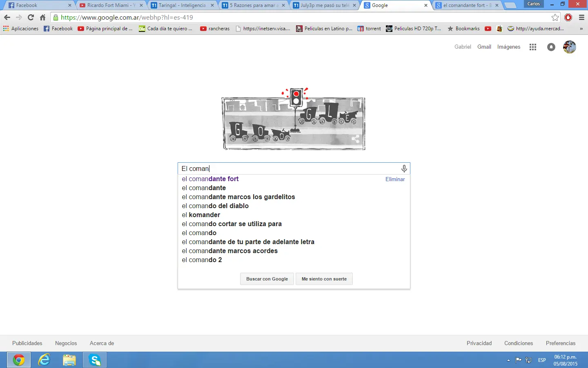The image size is (588, 368).
Task: Open the Privacidad footer link
Action: (479, 343)
